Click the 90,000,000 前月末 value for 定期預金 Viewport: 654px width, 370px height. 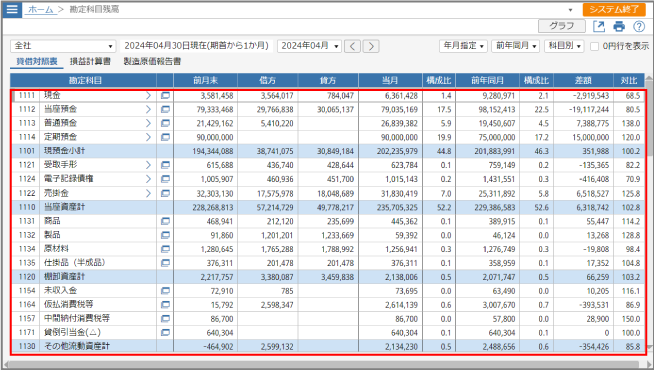click(214, 137)
